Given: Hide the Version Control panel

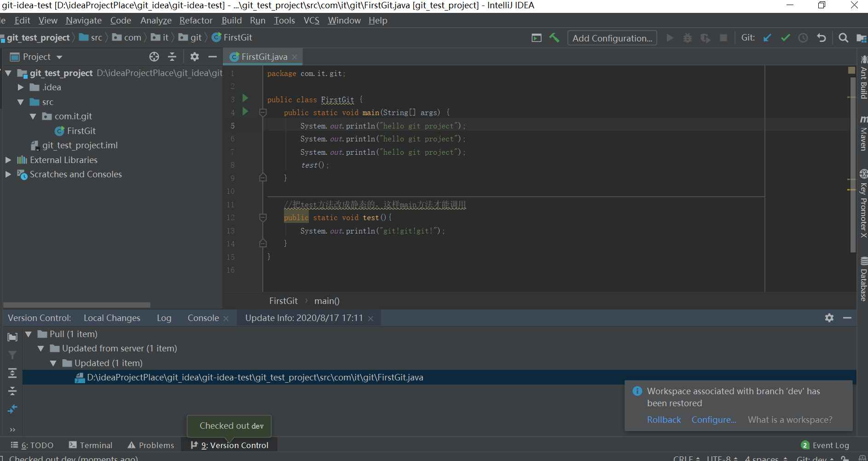Looking at the screenshot, I should coord(847,318).
